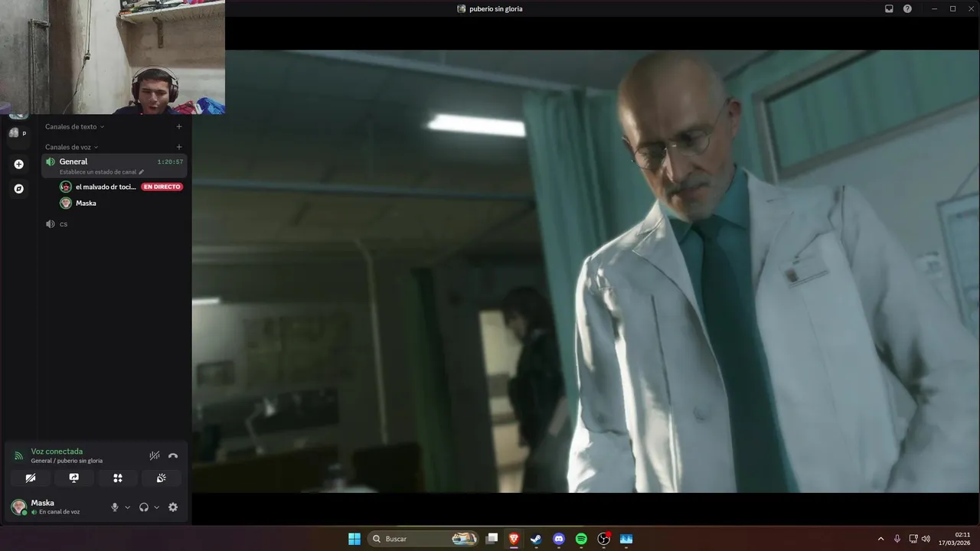Open Voz conectada connection details
The image size is (980, 551).
57,452
